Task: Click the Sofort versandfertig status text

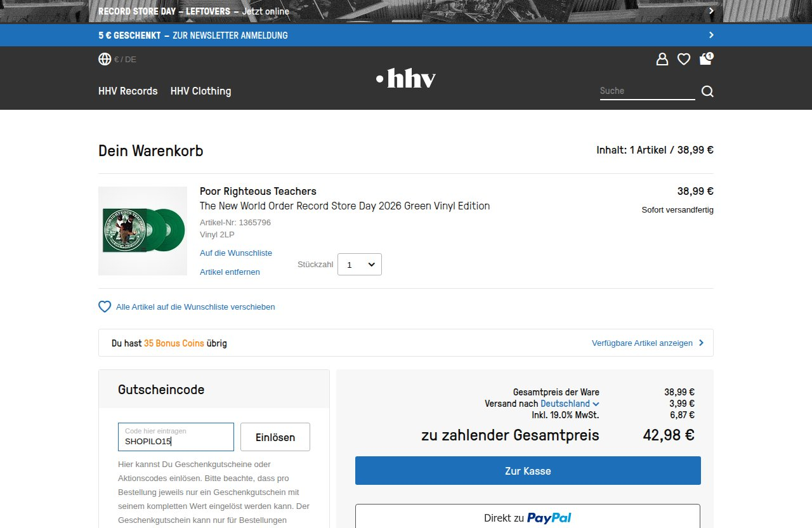Action: pos(678,209)
